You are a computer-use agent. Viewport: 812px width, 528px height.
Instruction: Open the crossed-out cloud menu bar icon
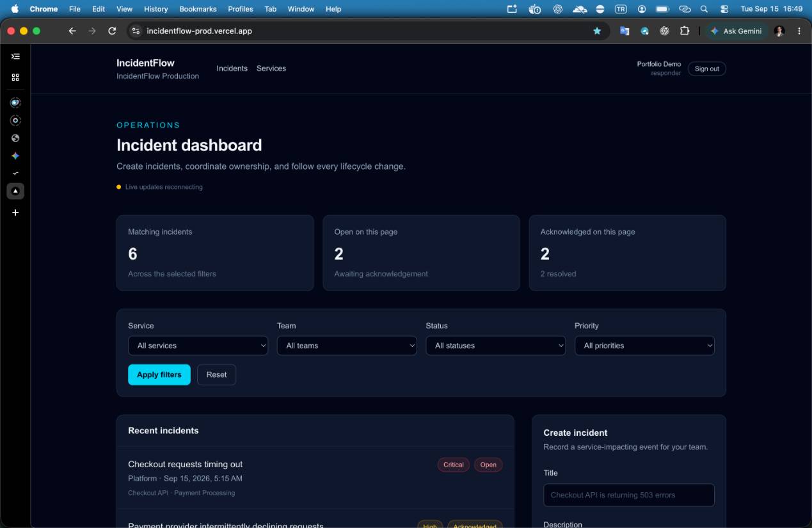[x=580, y=9]
